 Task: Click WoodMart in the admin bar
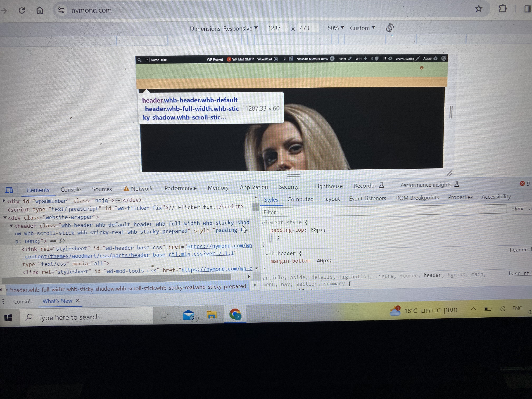pyautogui.click(x=267, y=59)
